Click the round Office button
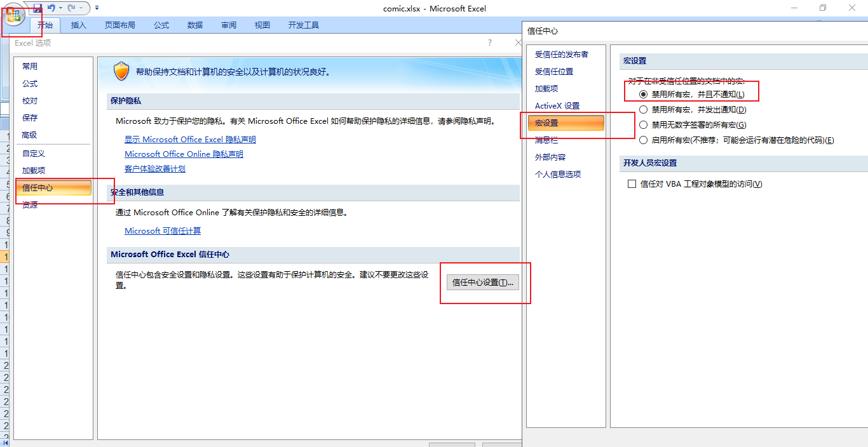Screen dimensions: 868x447 click(x=13, y=15)
